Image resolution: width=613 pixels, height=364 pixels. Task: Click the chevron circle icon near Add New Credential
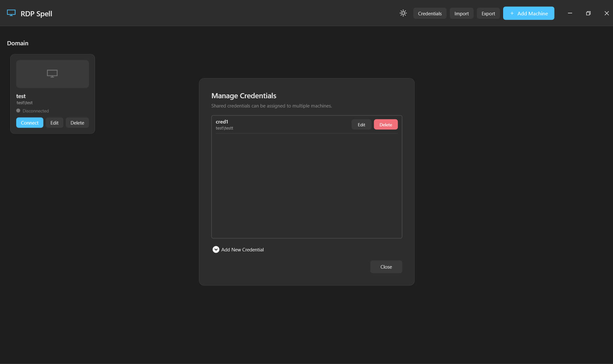[216, 249]
